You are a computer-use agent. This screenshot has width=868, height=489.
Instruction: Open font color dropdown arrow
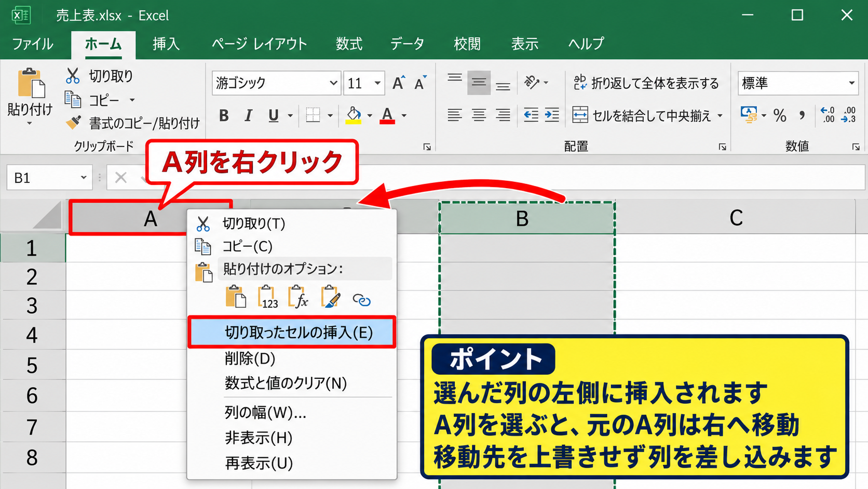pyautogui.click(x=404, y=116)
